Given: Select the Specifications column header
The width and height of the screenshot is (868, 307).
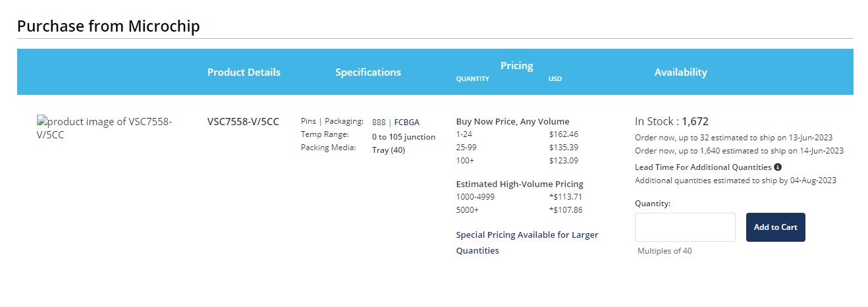Looking at the screenshot, I should tap(367, 72).
